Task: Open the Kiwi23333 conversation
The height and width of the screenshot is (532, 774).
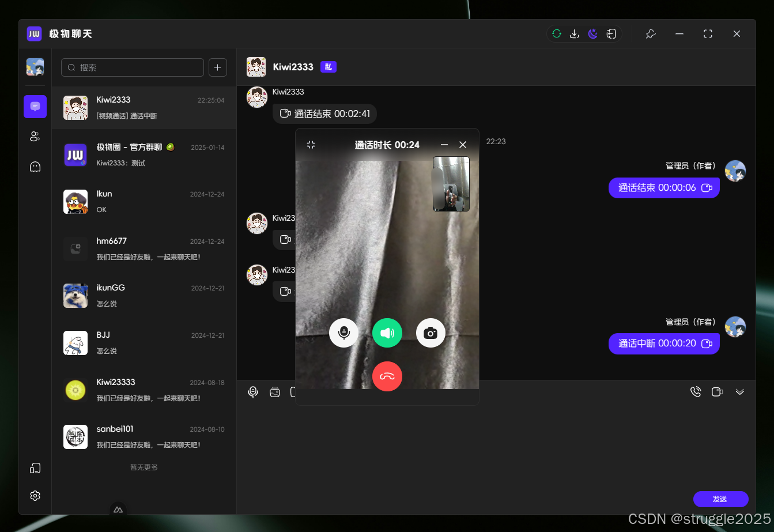Action: 144,390
